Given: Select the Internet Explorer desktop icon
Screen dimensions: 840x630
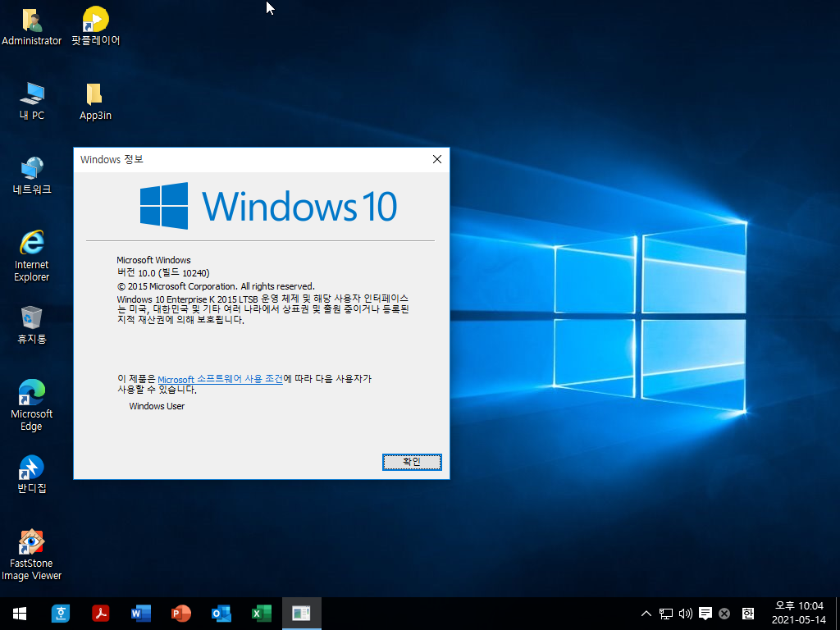Looking at the screenshot, I should click(x=32, y=256).
